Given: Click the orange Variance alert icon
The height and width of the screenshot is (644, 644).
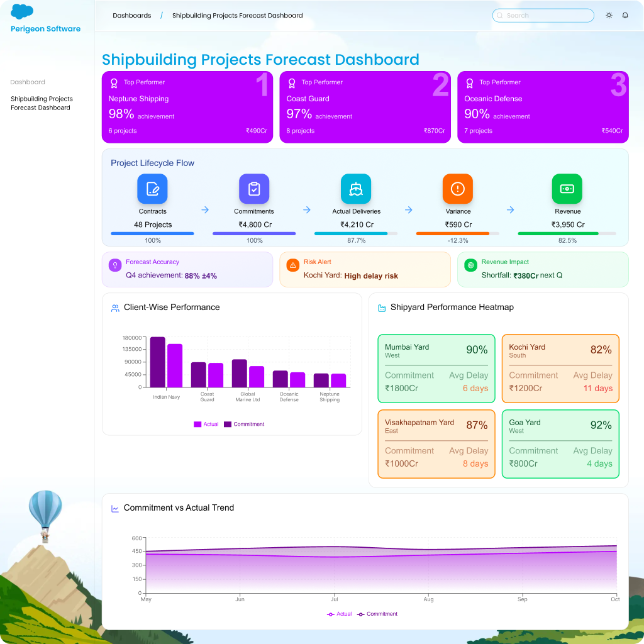Looking at the screenshot, I should [458, 189].
